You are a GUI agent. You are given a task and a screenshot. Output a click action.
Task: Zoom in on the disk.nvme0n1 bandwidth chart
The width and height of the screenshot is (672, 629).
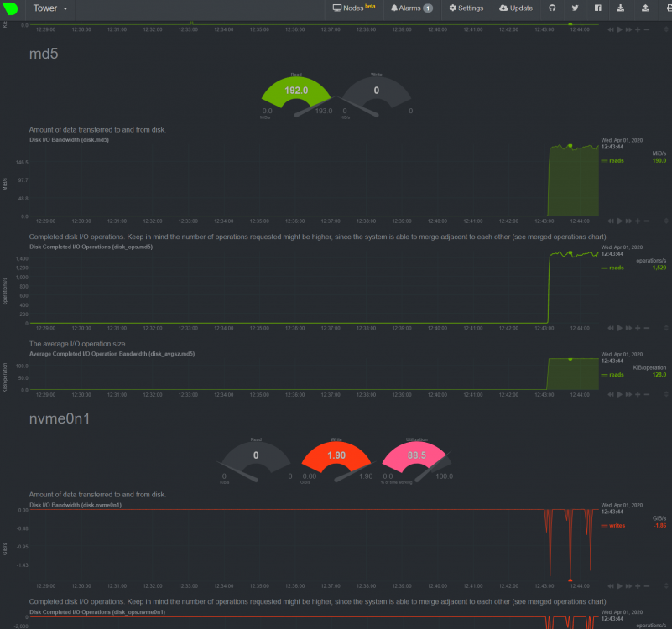click(x=638, y=585)
